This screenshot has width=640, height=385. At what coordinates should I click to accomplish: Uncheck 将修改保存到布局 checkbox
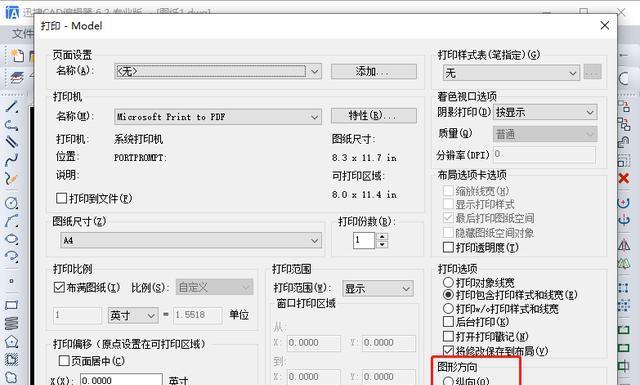point(448,350)
